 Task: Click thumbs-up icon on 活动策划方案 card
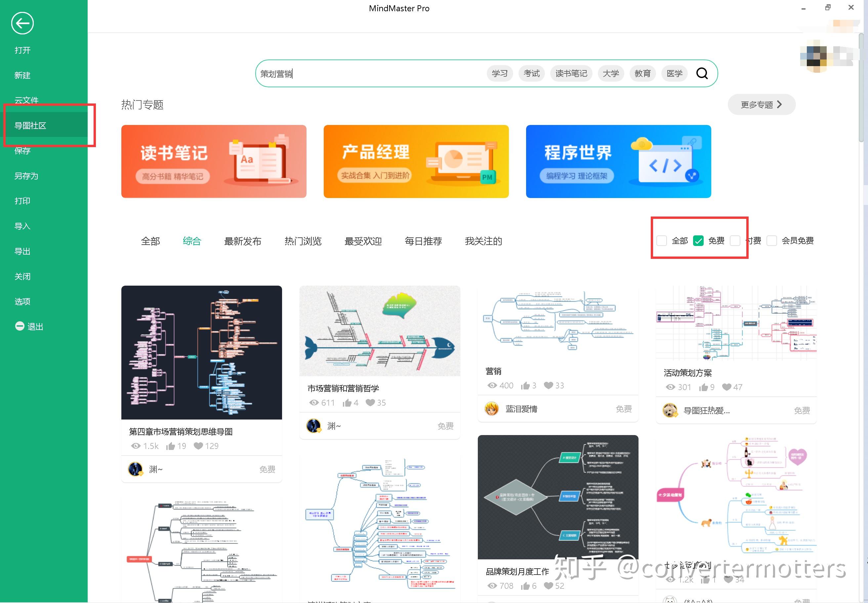703,387
